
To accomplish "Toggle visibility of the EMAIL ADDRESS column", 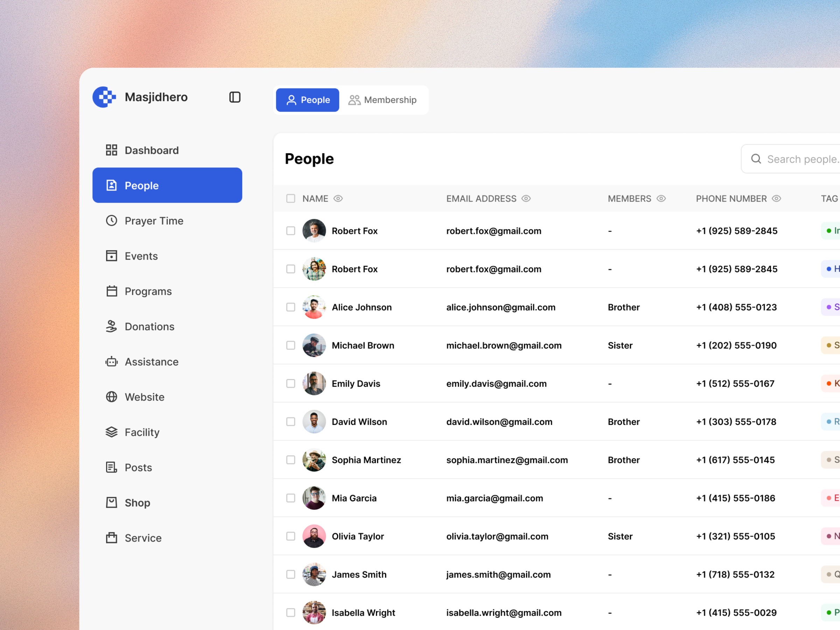I will pyautogui.click(x=526, y=198).
